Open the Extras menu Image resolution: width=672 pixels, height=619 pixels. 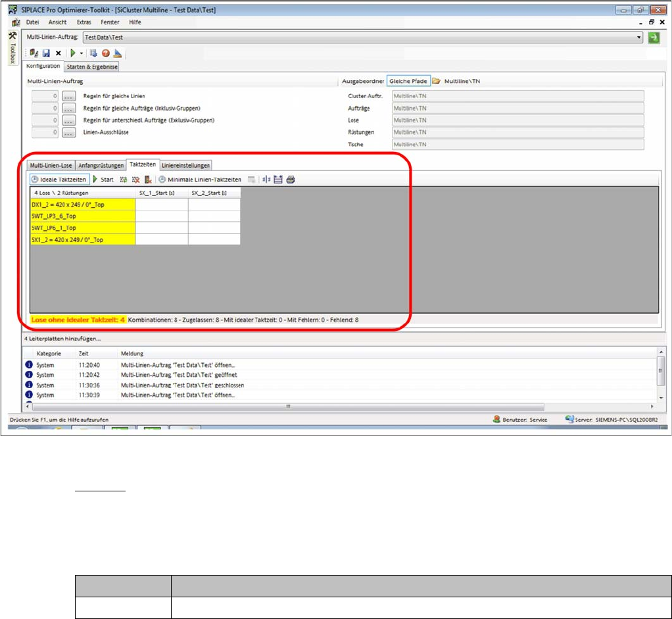coord(84,22)
